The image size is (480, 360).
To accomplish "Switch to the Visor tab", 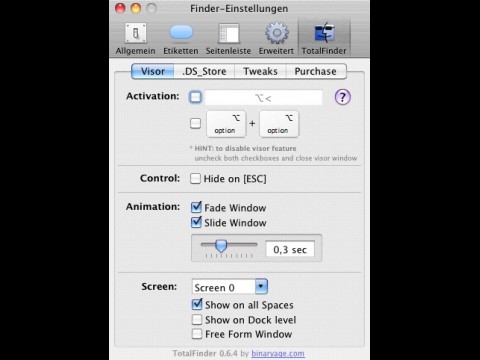I will tap(153, 71).
